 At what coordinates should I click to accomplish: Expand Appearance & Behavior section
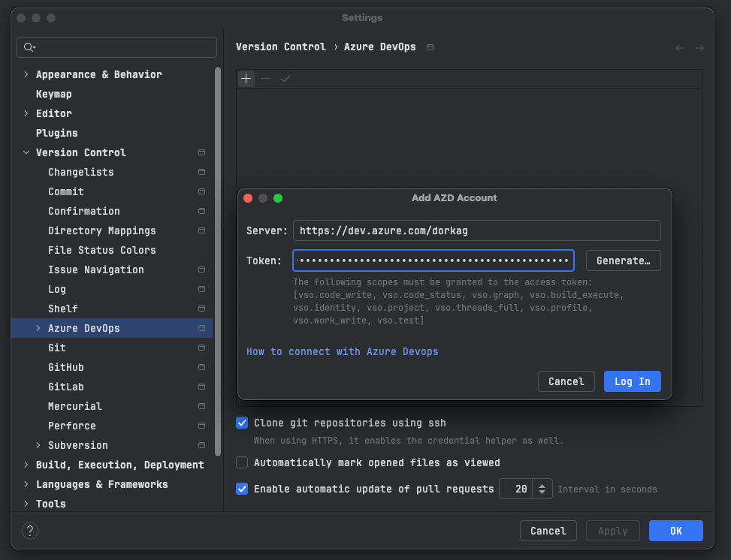(x=26, y=74)
